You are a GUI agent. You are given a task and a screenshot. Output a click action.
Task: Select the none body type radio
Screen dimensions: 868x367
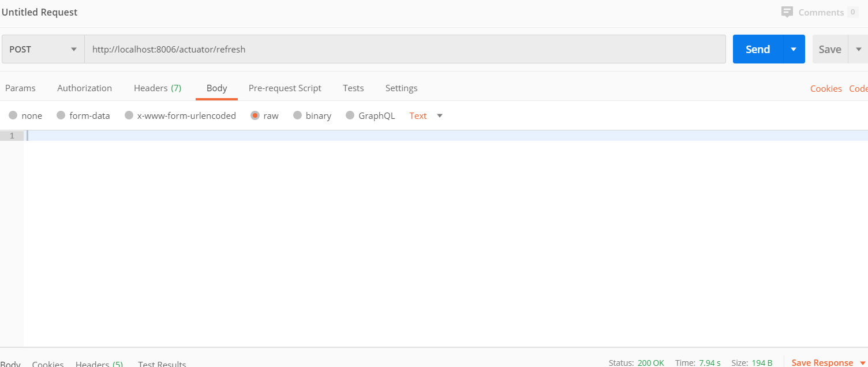click(13, 115)
